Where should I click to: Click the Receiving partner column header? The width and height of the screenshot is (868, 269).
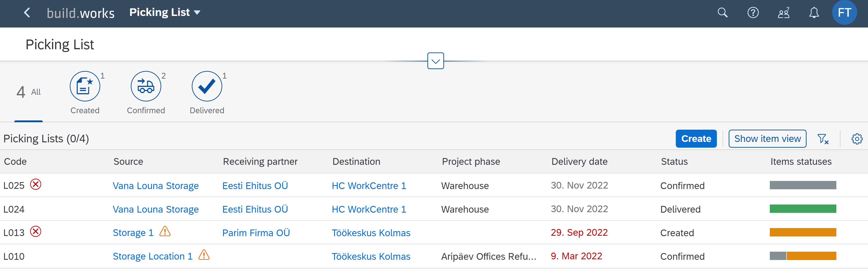[260, 162]
